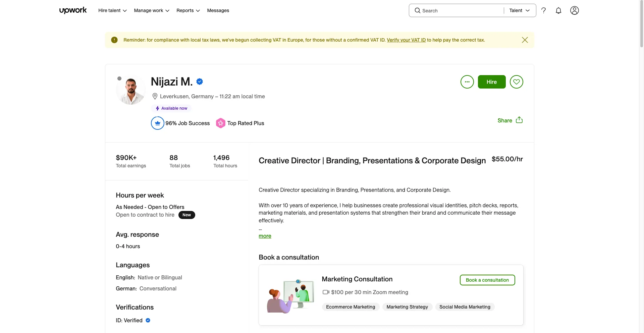Click English: Native or Bilingual entry
The height and width of the screenshot is (333, 644).
pyautogui.click(x=149, y=277)
